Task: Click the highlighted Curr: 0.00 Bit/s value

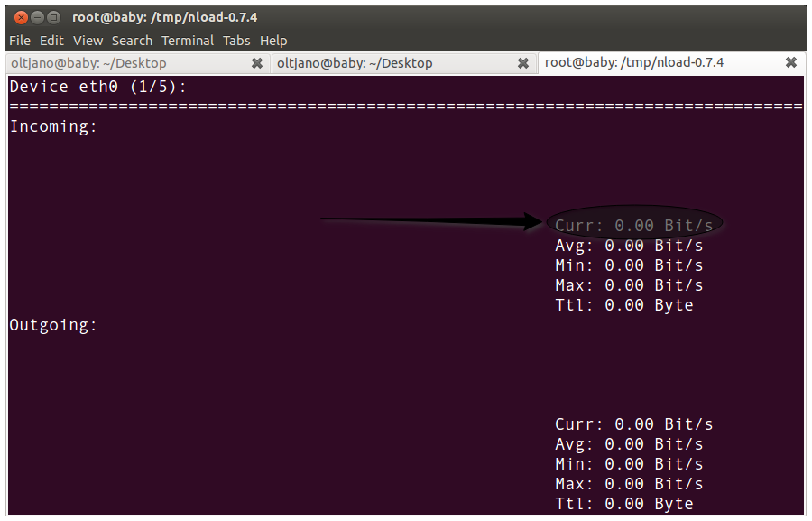Action: pyautogui.click(x=634, y=225)
